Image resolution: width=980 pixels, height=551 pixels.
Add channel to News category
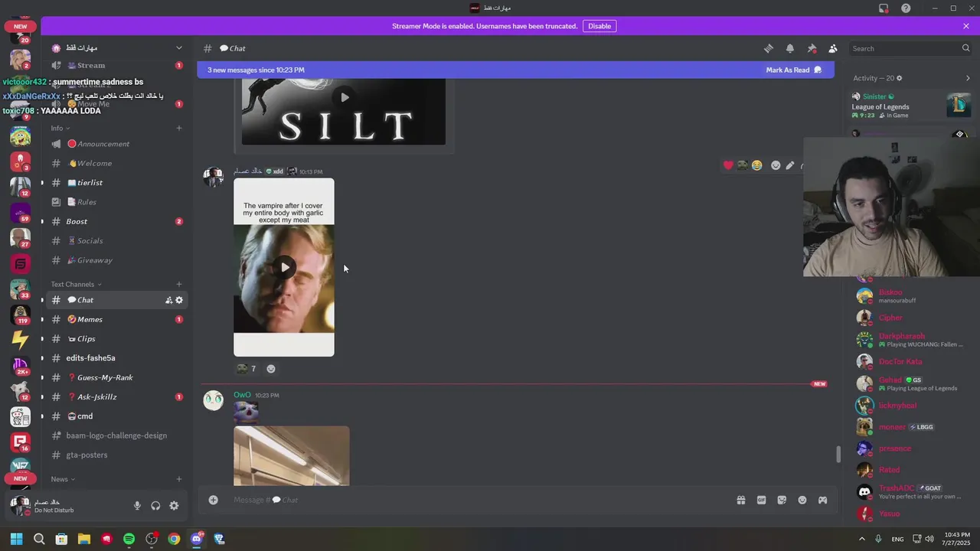179,479
